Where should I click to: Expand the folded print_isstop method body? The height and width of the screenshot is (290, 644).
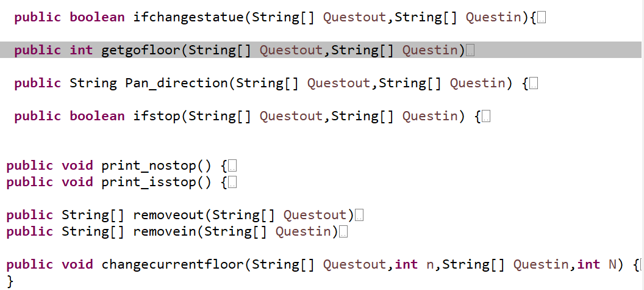pos(232,182)
